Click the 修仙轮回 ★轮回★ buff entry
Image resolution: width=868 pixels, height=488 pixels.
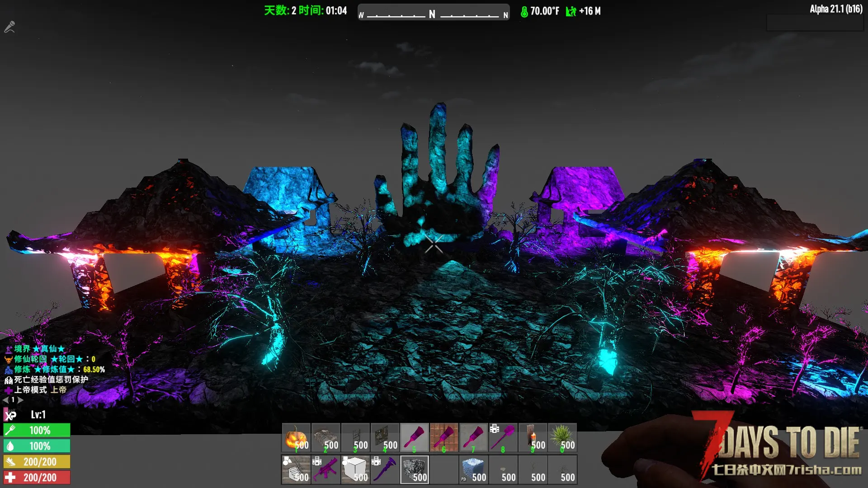click(50, 359)
